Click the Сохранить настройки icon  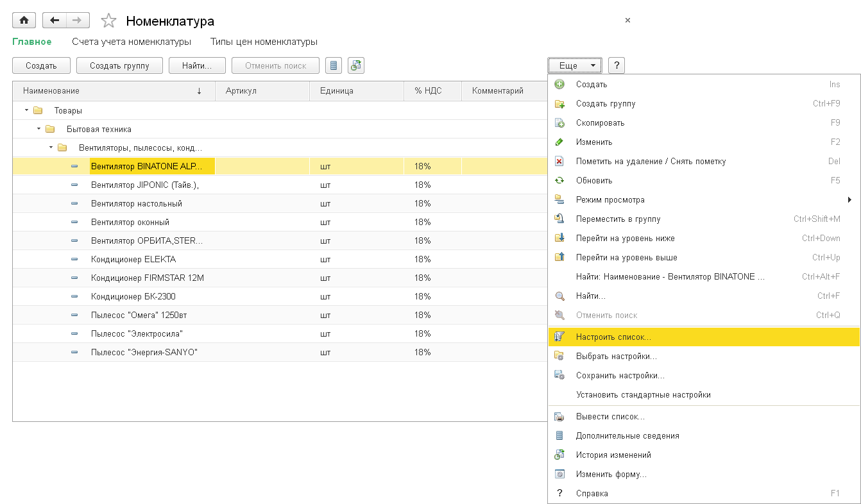(559, 375)
